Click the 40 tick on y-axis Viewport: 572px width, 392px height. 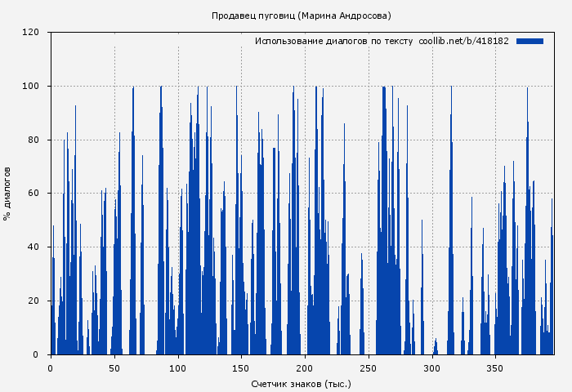(x=34, y=247)
